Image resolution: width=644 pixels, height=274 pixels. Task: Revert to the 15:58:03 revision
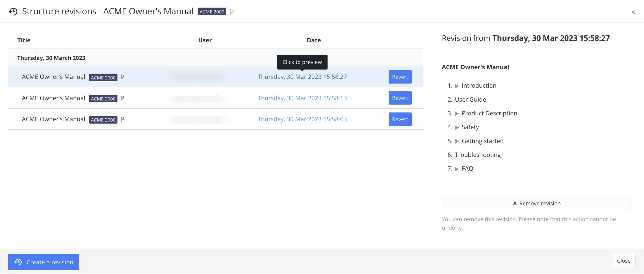(x=400, y=119)
